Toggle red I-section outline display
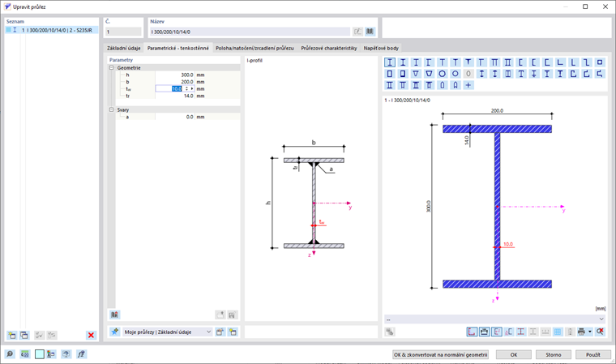Image resolution: width=616 pixels, height=364 pixels. (521, 332)
